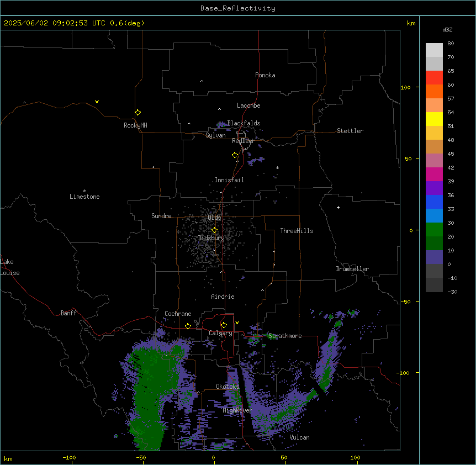Click the white plus marker north of Drumheller
Image resolution: width=476 pixels, height=465 pixels.
click(x=338, y=207)
